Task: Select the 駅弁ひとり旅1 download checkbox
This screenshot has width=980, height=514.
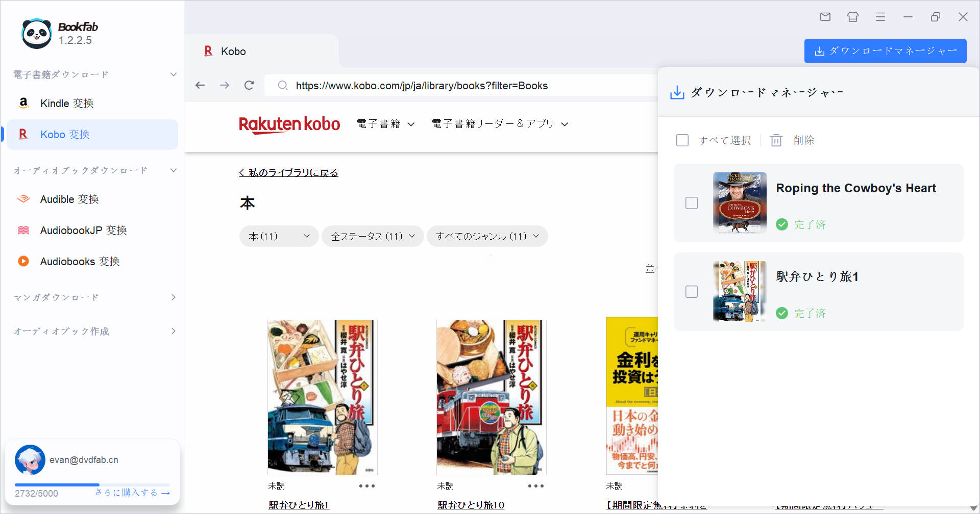Action: pyautogui.click(x=692, y=292)
